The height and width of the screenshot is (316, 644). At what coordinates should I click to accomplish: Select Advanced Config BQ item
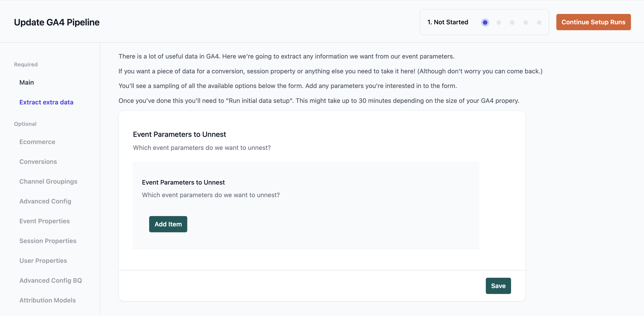51,280
